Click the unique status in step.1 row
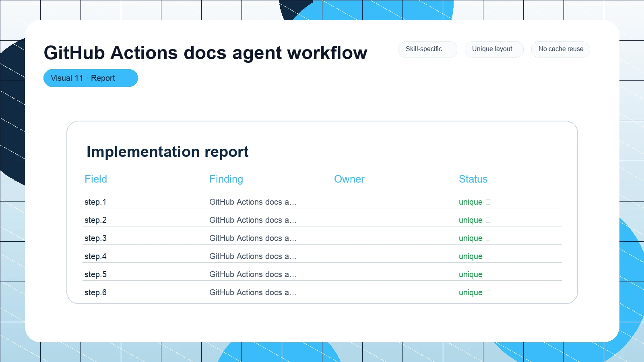 tap(471, 202)
